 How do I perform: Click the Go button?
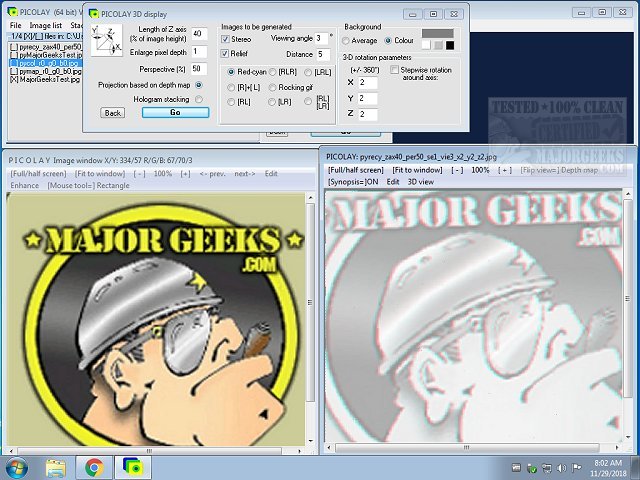pos(176,112)
